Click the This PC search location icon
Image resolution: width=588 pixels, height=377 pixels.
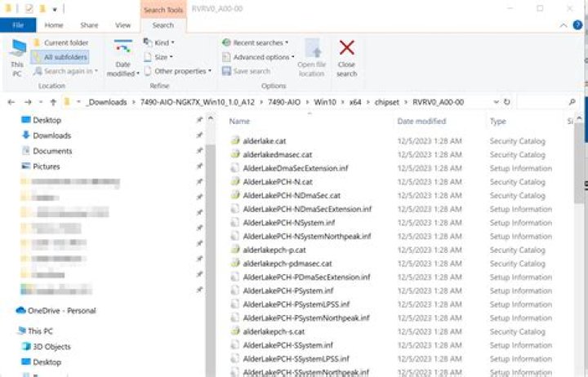17,58
